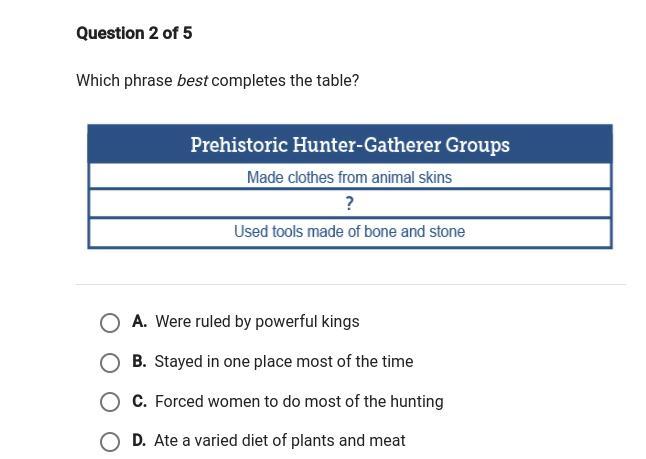Choose the radio button for answer C
This screenshot has width=646, height=459.
point(110,402)
